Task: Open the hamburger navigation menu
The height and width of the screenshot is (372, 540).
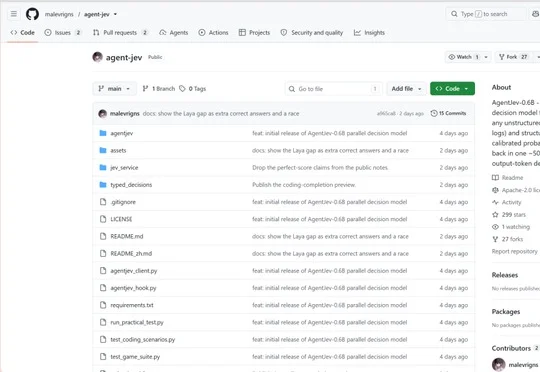Action: [x=14, y=14]
